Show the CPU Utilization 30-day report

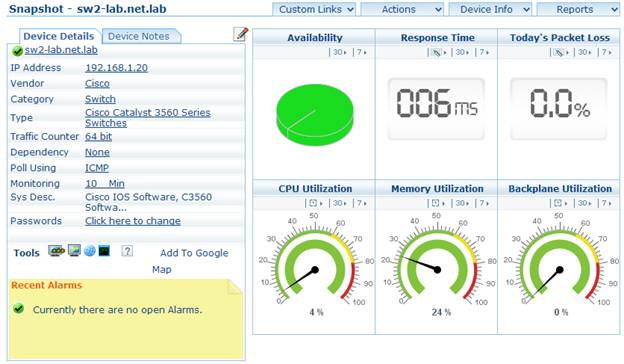click(x=339, y=203)
